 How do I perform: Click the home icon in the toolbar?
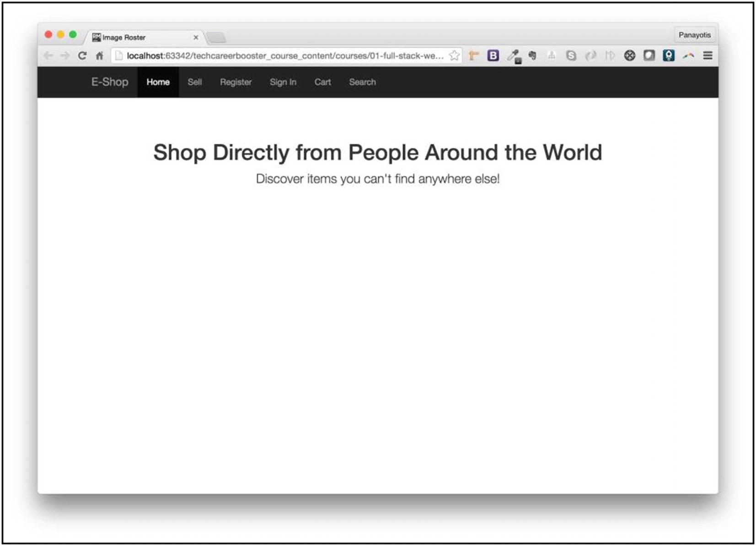(100, 55)
